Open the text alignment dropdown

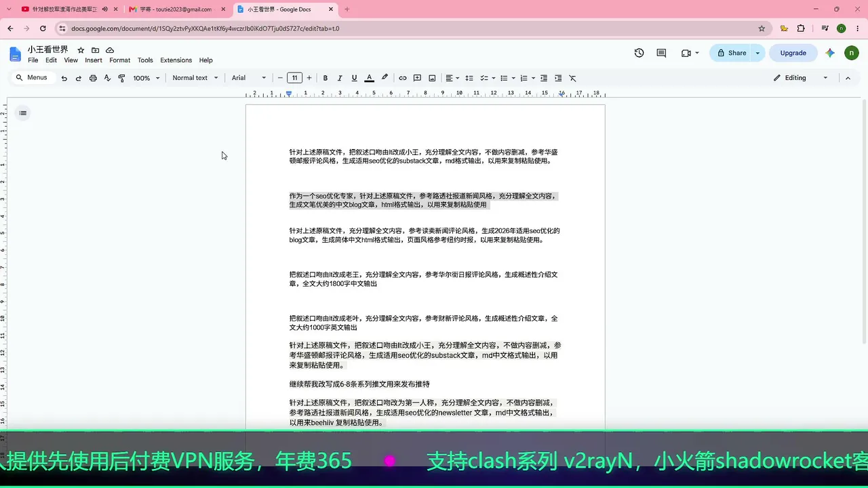452,78
